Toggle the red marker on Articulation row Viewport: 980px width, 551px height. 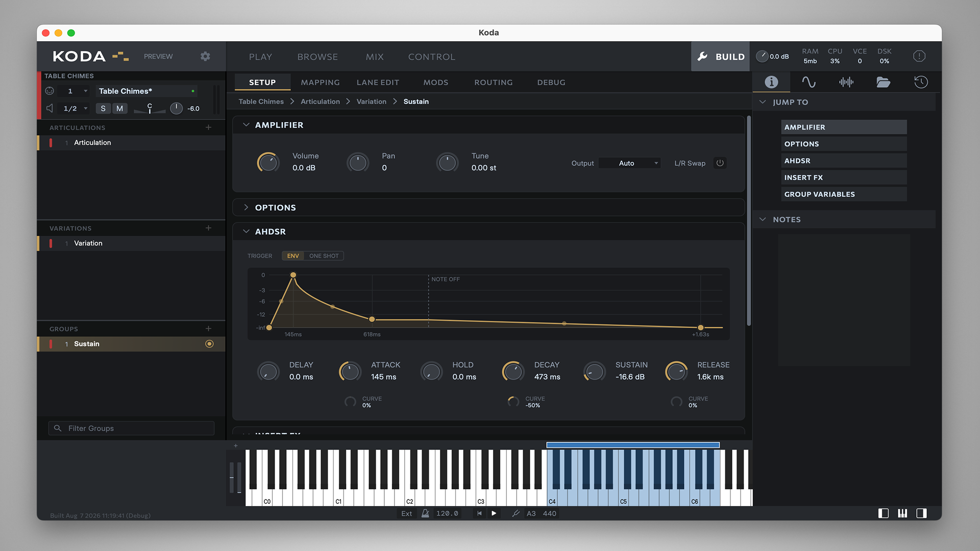point(51,143)
